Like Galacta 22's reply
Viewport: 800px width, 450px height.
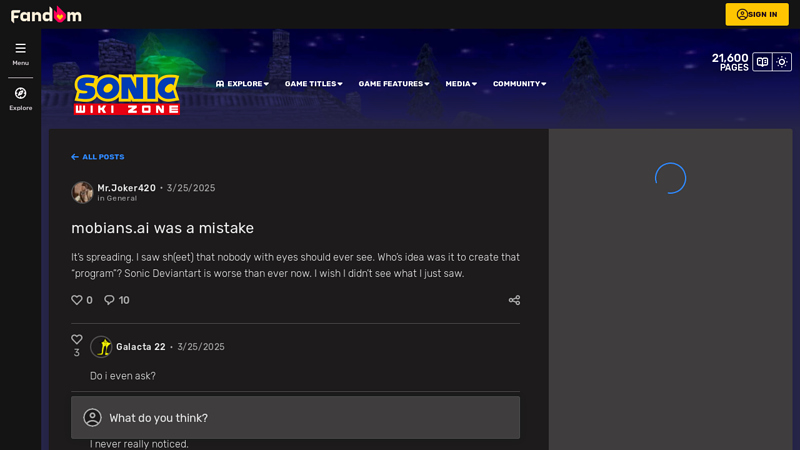77,339
